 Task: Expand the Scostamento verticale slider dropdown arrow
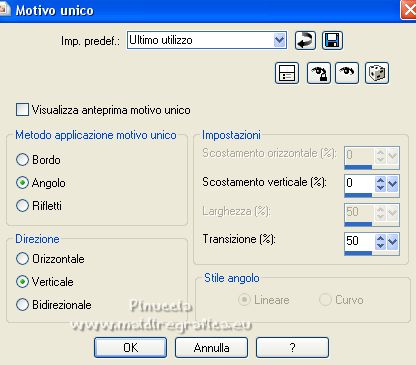click(393, 184)
